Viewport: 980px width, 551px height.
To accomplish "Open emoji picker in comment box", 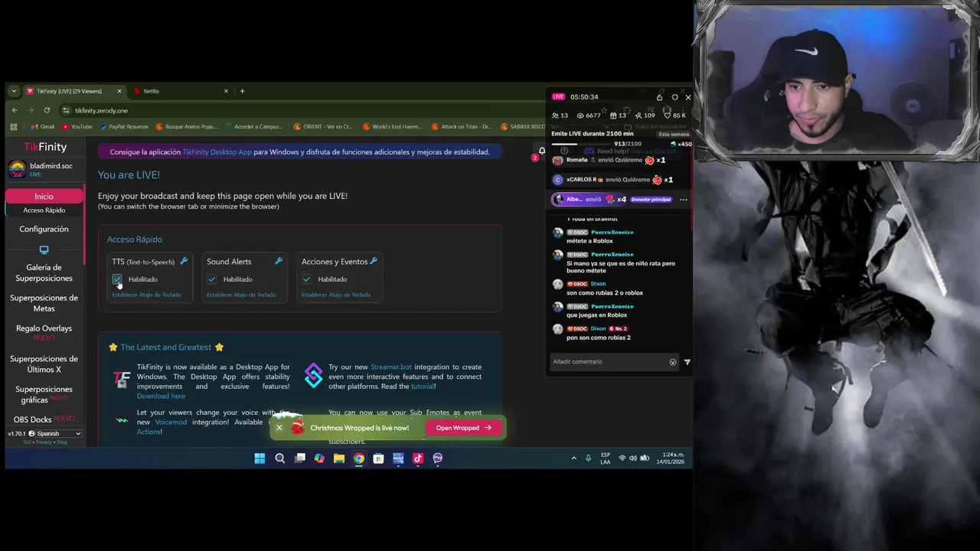I will (673, 362).
